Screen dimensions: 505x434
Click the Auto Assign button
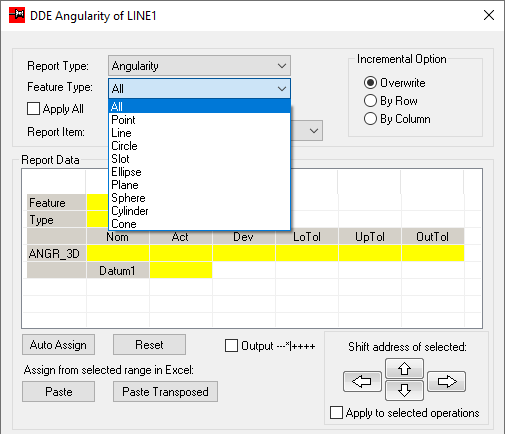(x=58, y=345)
